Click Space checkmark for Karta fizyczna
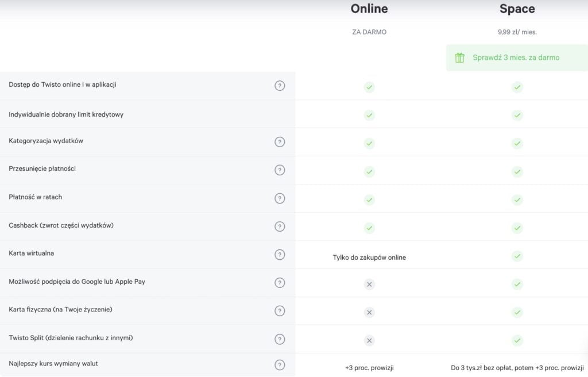The width and height of the screenshot is (588, 377). [517, 313]
